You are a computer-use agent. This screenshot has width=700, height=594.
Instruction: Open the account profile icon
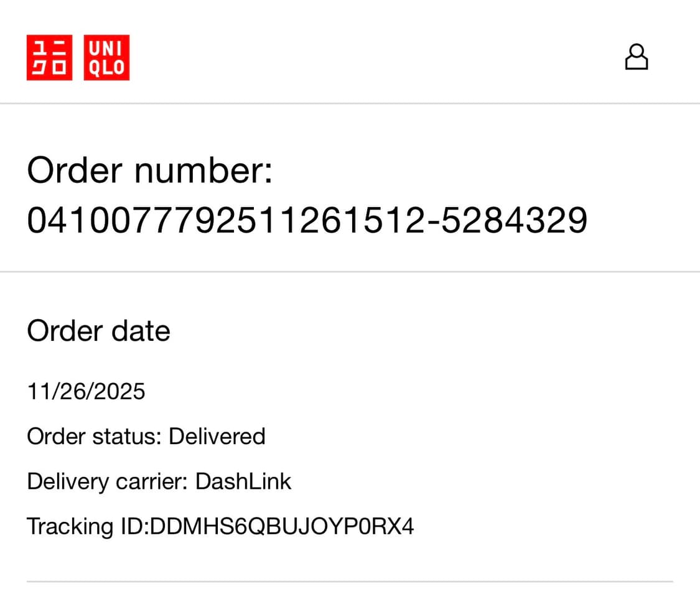(636, 57)
